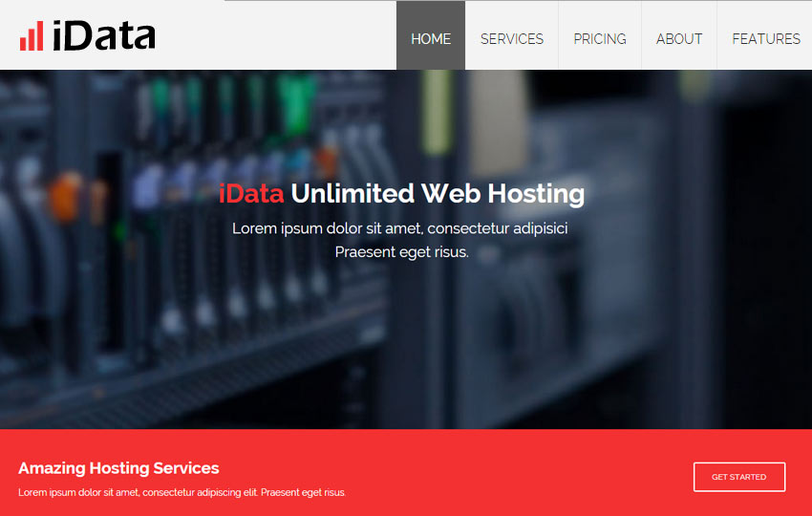Screen dimensions: 812x516
Task: Click the centered Praesent eget risus line
Action: [x=401, y=252]
